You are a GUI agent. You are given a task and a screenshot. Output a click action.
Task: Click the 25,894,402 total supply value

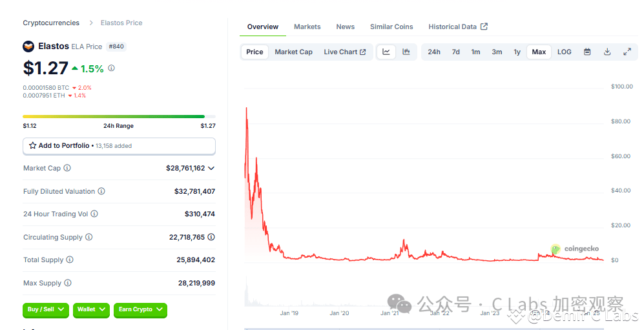(196, 260)
